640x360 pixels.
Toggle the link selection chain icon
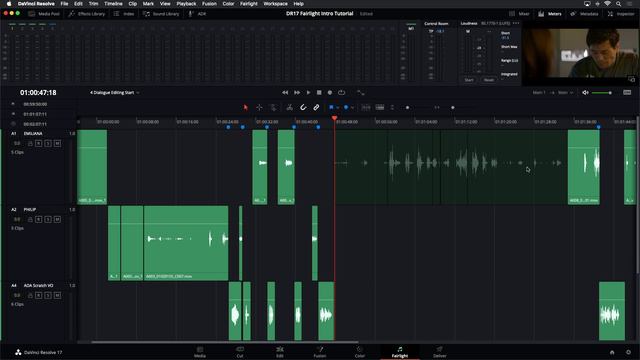[316, 107]
